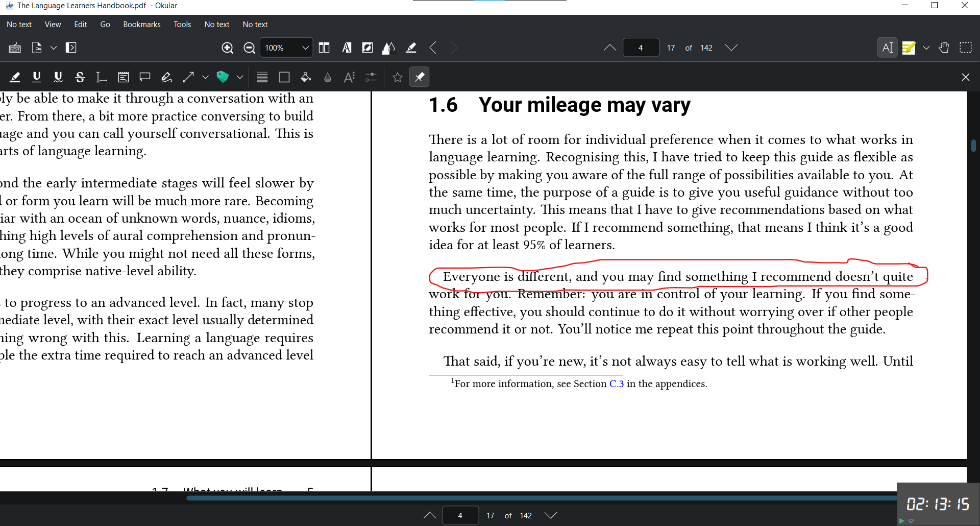Select the strikeout annotation tool
The width and height of the screenshot is (980, 526).
pos(80,77)
